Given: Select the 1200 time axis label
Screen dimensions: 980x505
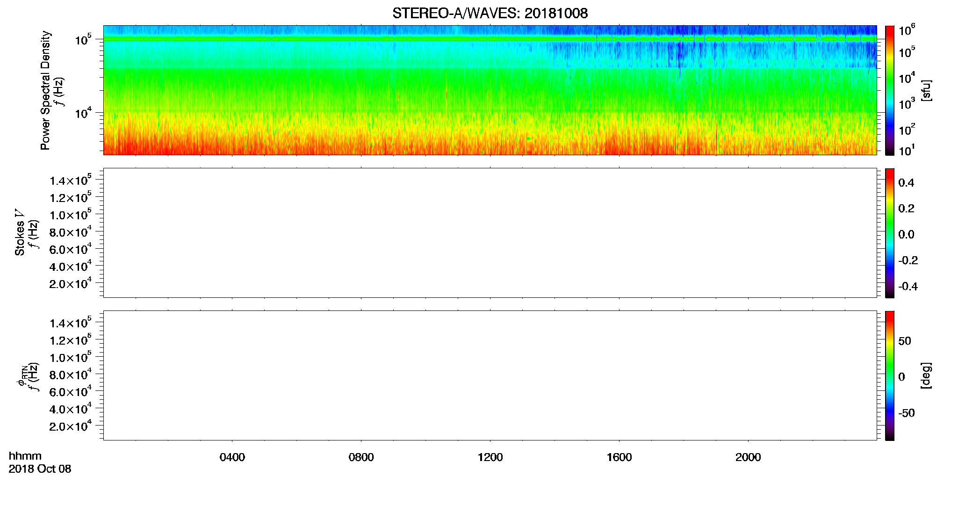Looking at the screenshot, I should [x=490, y=457].
